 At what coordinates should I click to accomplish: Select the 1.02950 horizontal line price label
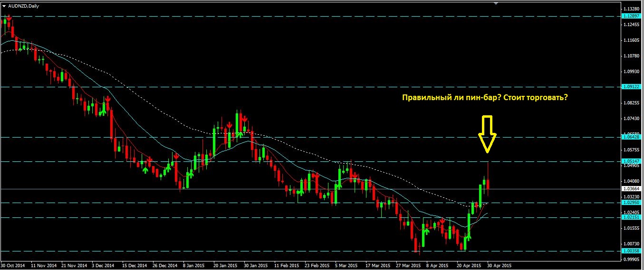pyautogui.click(x=632, y=202)
